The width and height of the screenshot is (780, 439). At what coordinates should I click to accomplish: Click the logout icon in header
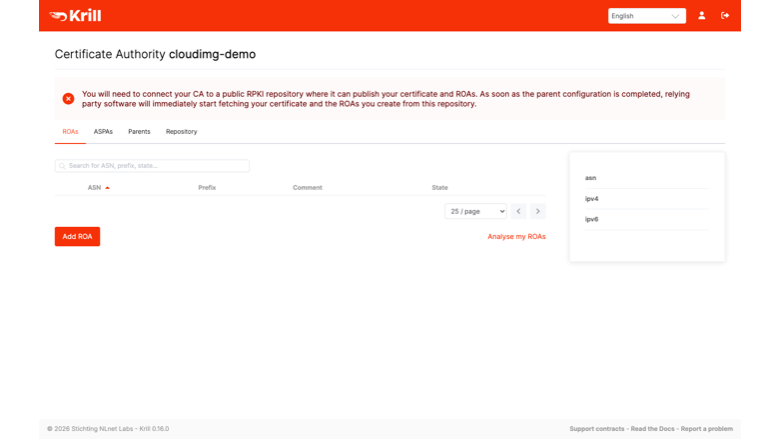coord(725,15)
